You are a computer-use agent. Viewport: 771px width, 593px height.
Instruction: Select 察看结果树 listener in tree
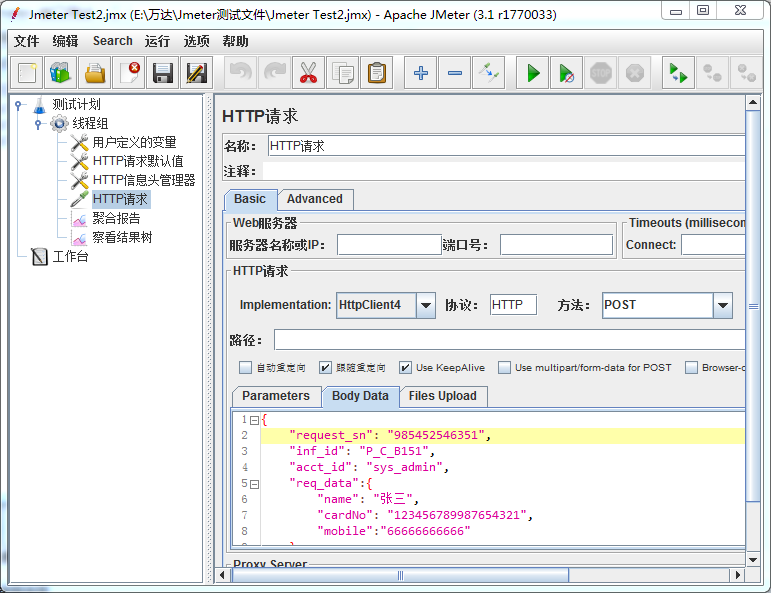pyautogui.click(x=122, y=237)
